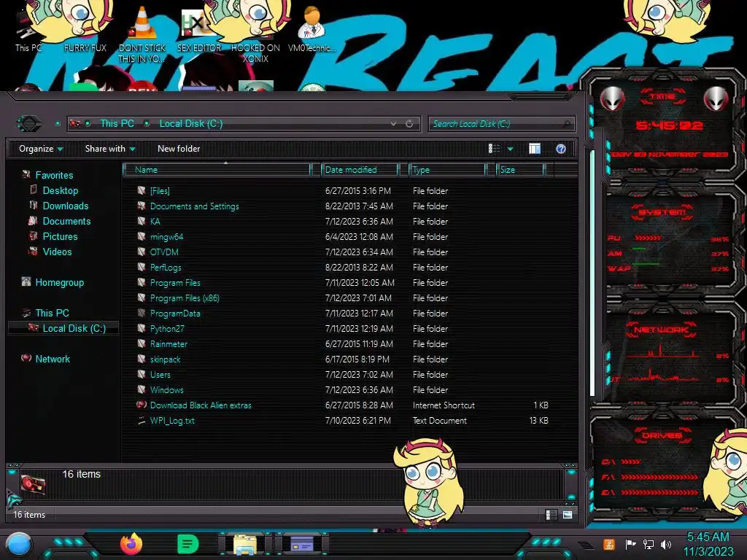
Task: Open the FURRY FUX desktop icon
Action: 85,29
